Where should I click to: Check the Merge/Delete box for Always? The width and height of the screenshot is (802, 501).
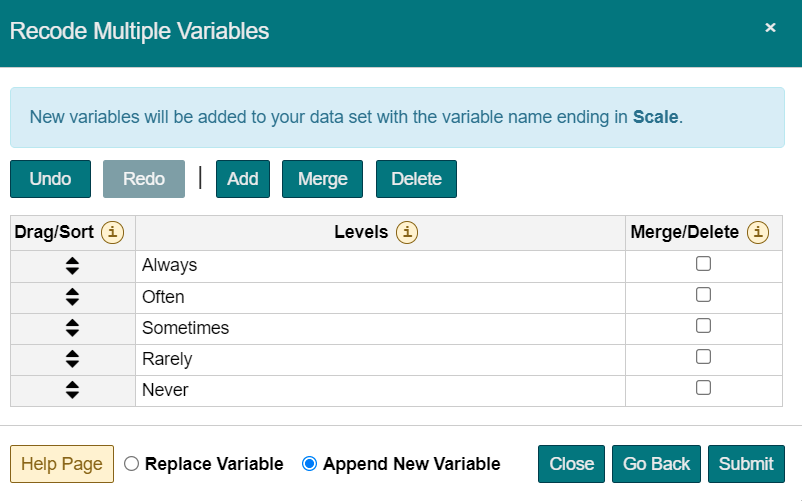[x=703, y=264]
